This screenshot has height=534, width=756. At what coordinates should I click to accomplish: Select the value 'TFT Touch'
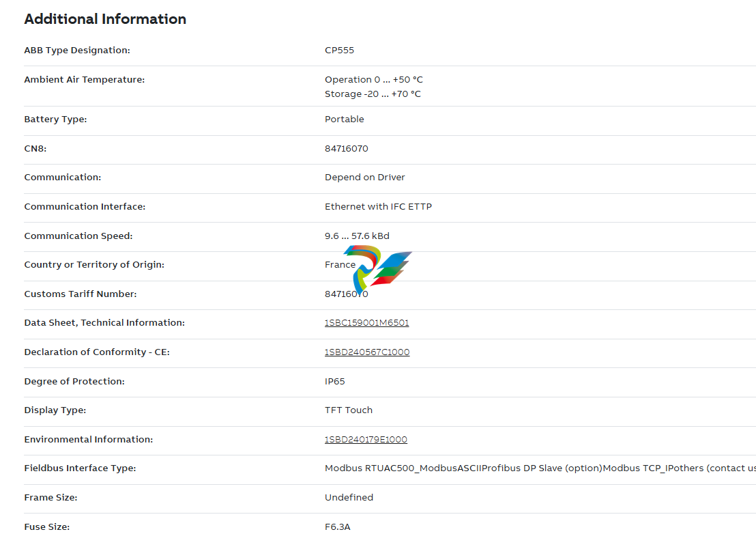(x=349, y=410)
